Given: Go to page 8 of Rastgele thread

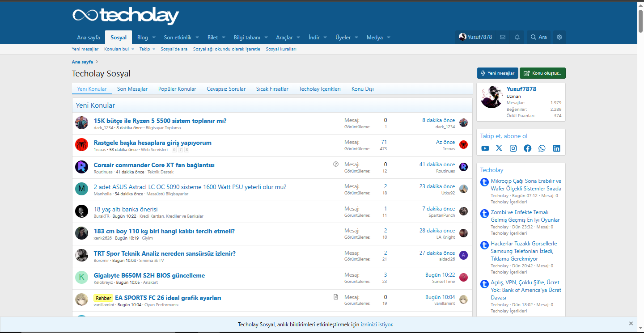Looking at the screenshot, I should tap(187, 150).
